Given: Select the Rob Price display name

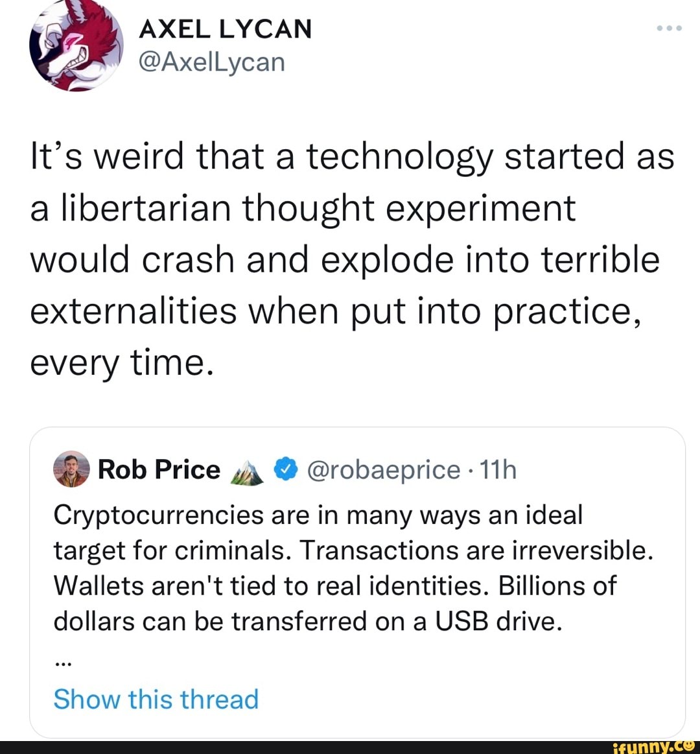Looking at the screenshot, I should pos(159,469).
